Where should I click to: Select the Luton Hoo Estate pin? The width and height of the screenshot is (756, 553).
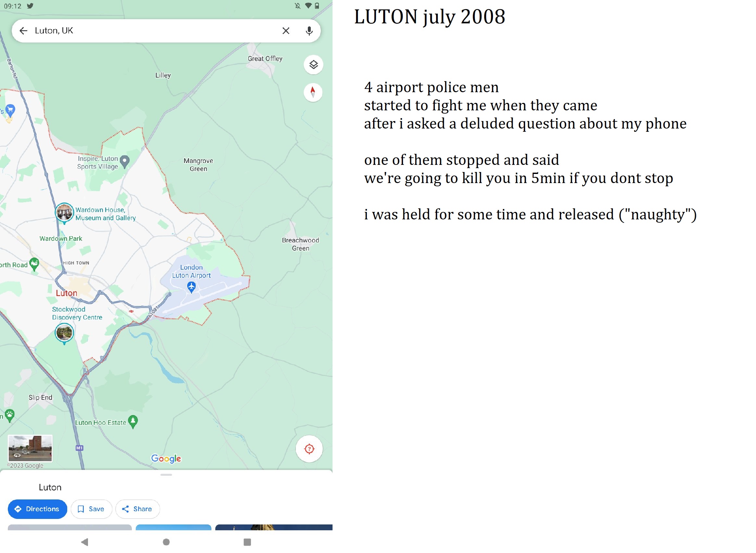coord(133,422)
